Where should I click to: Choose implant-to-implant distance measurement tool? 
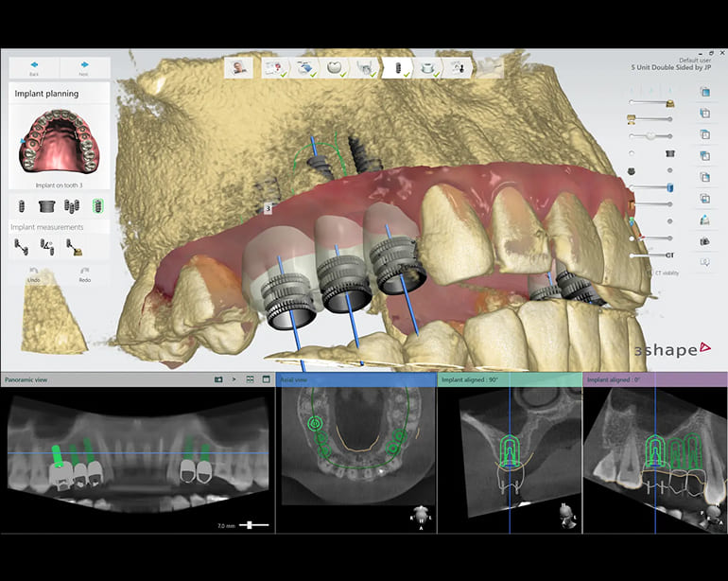point(21,247)
